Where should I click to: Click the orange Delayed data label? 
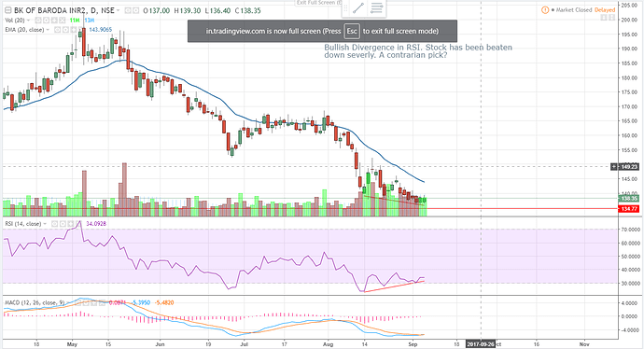605,10
